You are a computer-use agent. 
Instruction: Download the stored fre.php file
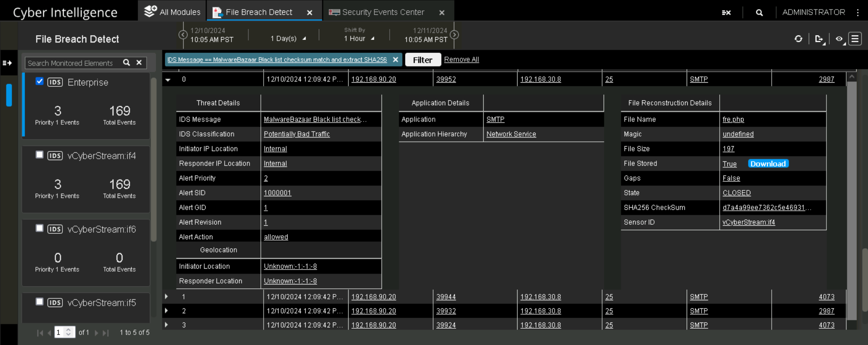click(768, 164)
